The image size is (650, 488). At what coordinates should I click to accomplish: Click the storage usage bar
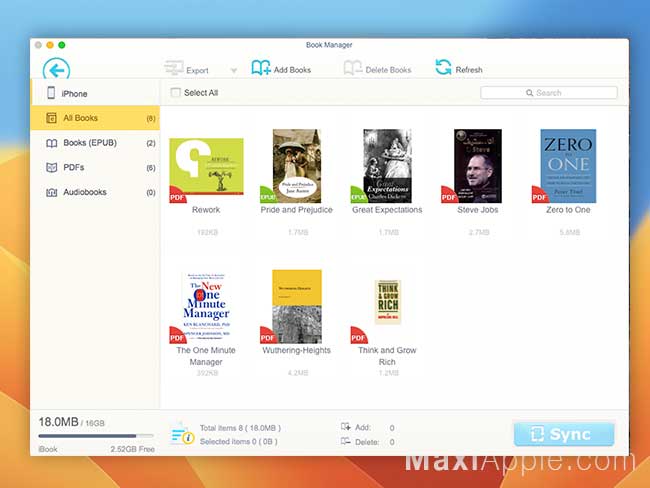tap(96, 436)
